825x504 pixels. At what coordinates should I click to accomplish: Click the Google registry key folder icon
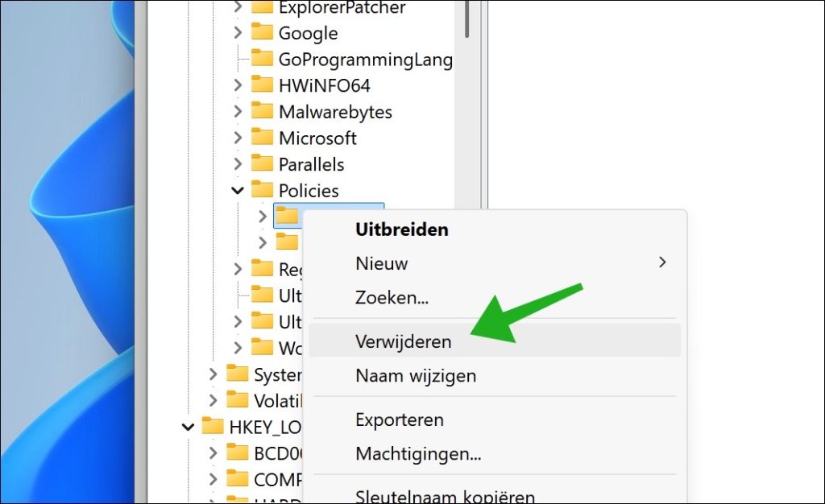pyautogui.click(x=263, y=33)
